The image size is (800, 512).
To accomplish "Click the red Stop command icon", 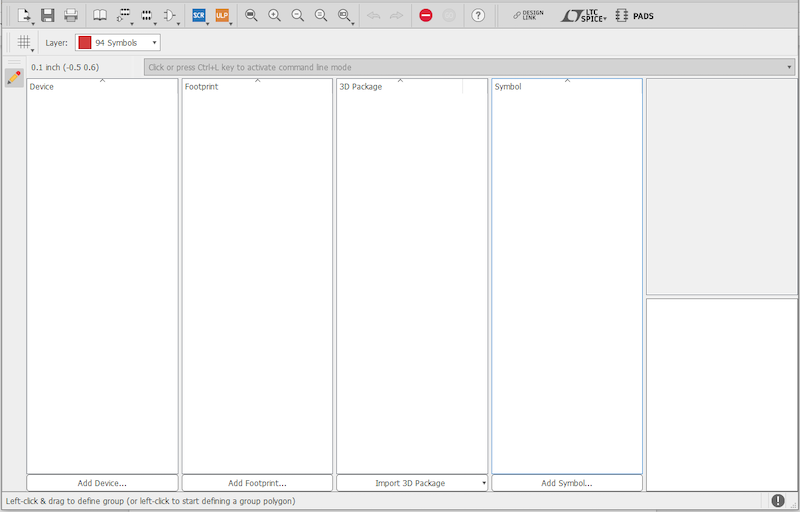I will [426, 15].
